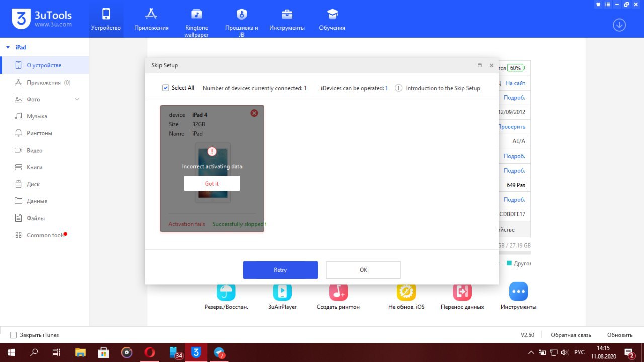
Task: Open Windows Start menu
Action: (x=11, y=352)
